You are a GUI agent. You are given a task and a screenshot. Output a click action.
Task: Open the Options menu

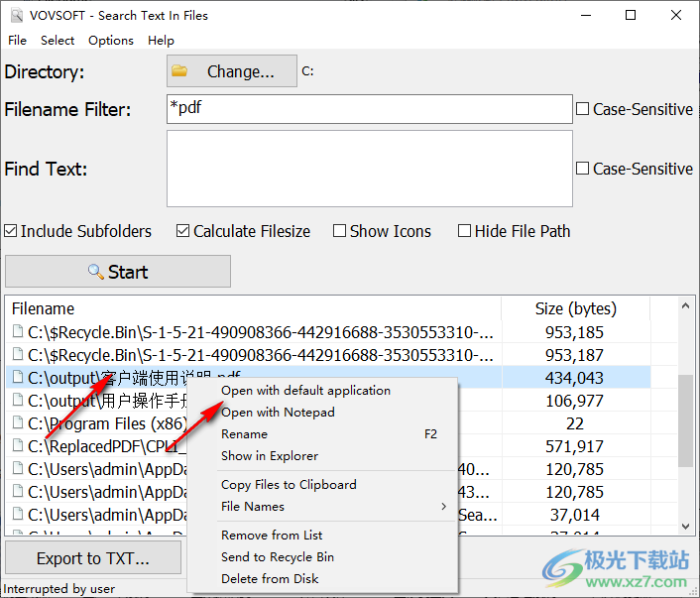point(111,41)
